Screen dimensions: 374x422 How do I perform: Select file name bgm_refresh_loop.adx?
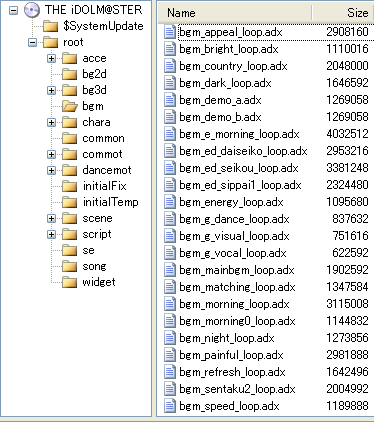tap(232, 372)
